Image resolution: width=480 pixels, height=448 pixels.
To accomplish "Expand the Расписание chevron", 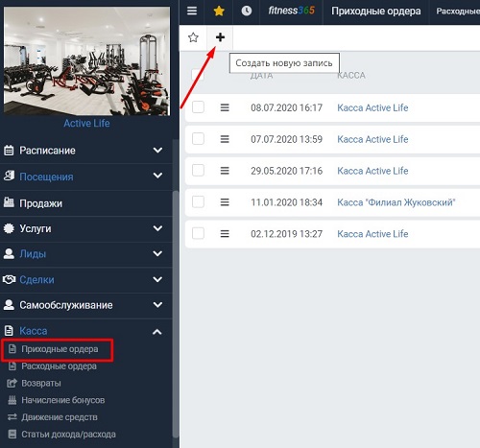I will pyautogui.click(x=157, y=150).
